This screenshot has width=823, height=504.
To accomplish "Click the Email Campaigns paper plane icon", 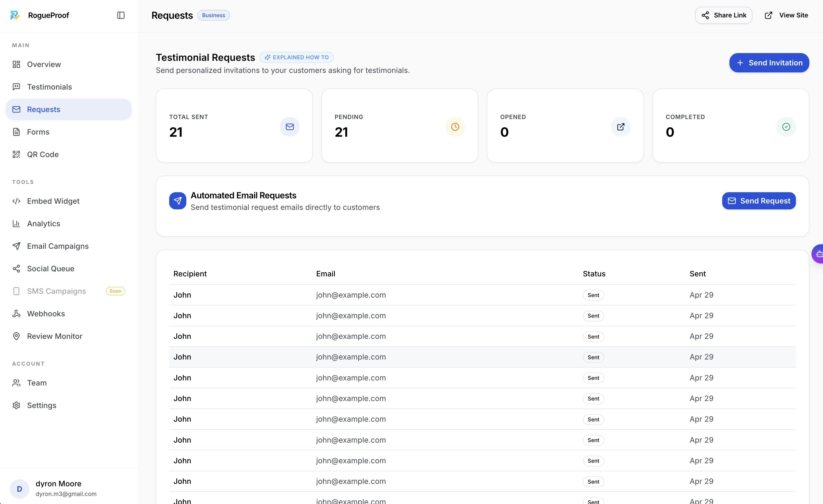I will click(16, 246).
